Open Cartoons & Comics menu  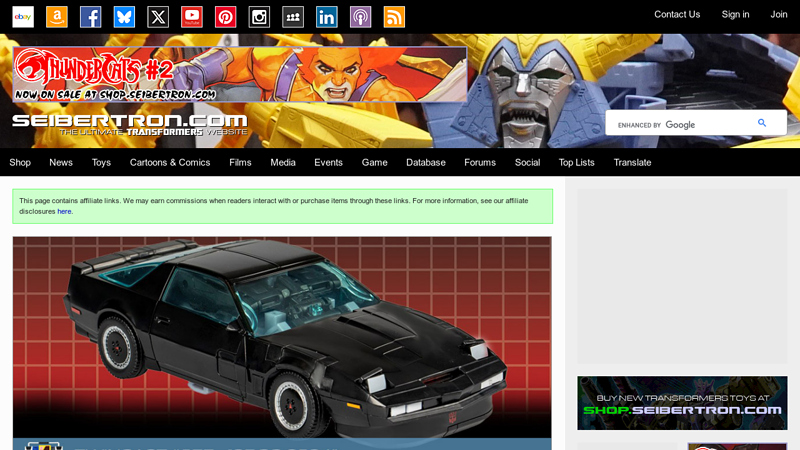click(x=170, y=162)
